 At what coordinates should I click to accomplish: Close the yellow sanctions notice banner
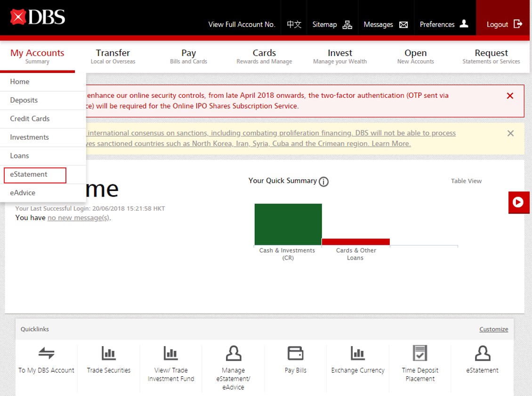click(x=510, y=134)
